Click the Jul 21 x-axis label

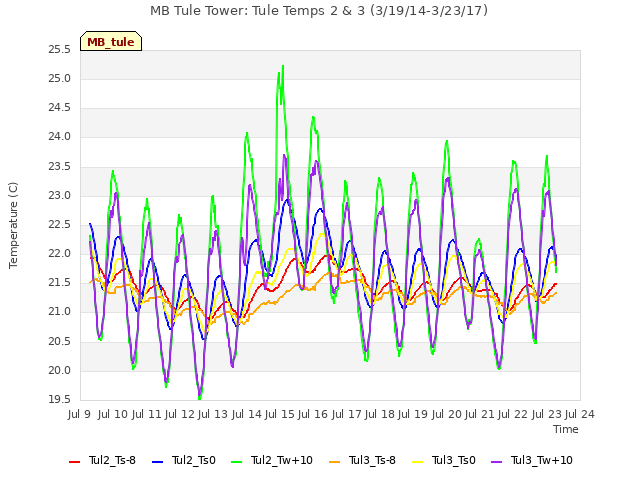coord(480,414)
